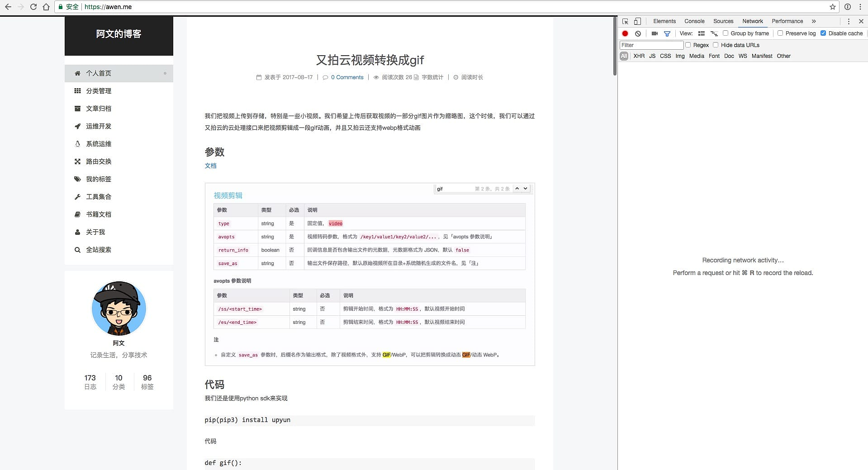Image resolution: width=868 pixels, height=470 pixels.
Task: Focus the network Filter input field
Action: [651, 45]
